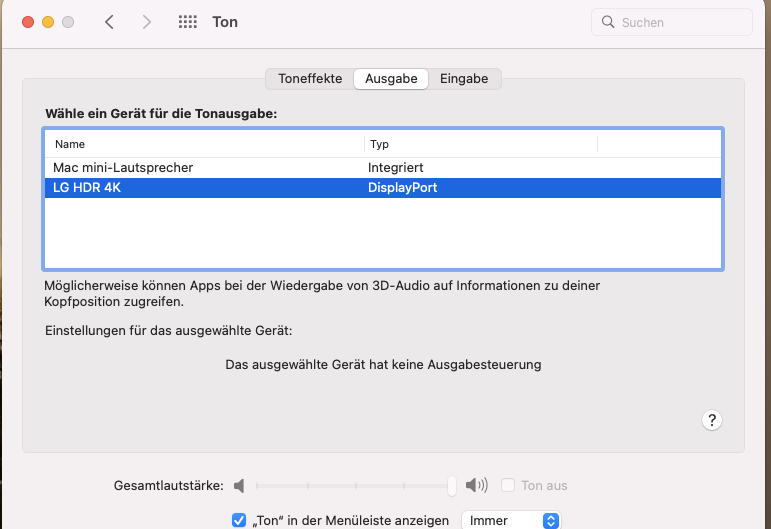Click the Gesamtlautstärke volume slider
Viewport: 771px width, 529px height.
tap(352, 486)
